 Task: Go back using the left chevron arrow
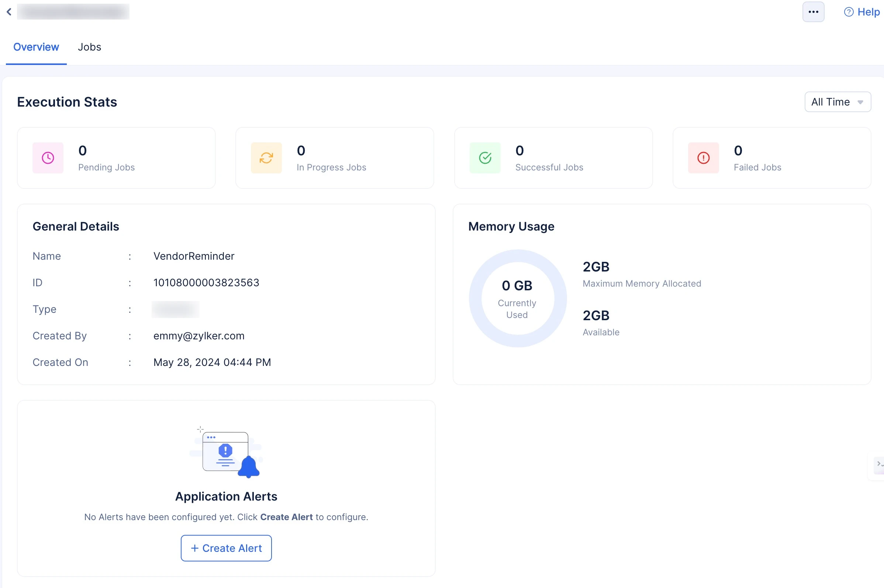pyautogui.click(x=9, y=12)
